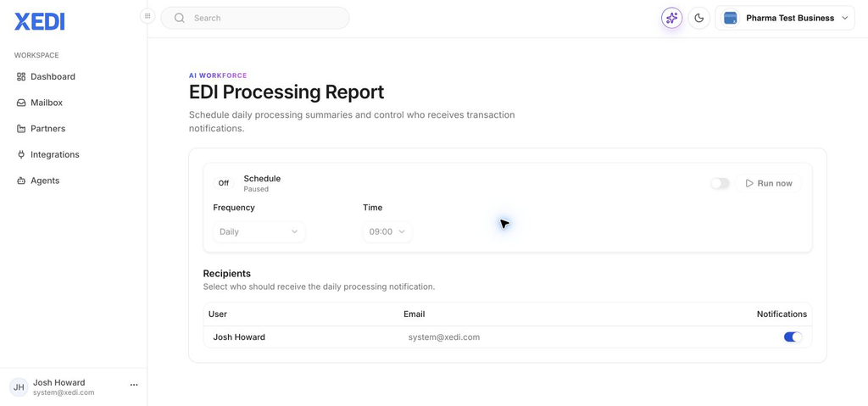Click the sidebar collapse grid icon

[x=147, y=17]
